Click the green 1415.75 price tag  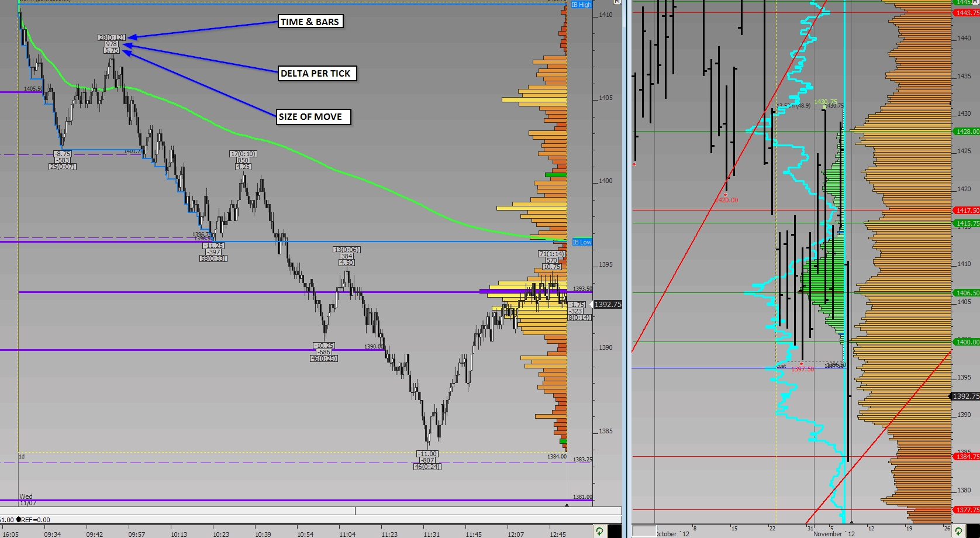pos(966,223)
